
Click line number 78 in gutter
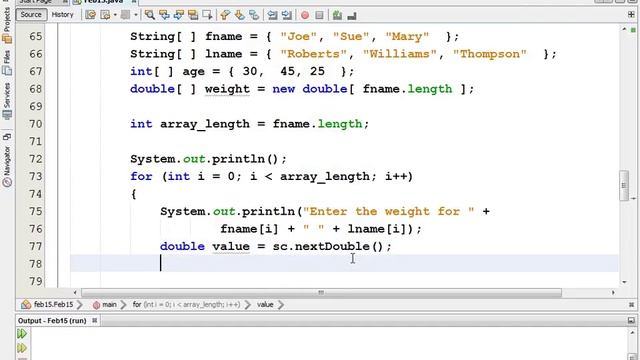pos(36,264)
